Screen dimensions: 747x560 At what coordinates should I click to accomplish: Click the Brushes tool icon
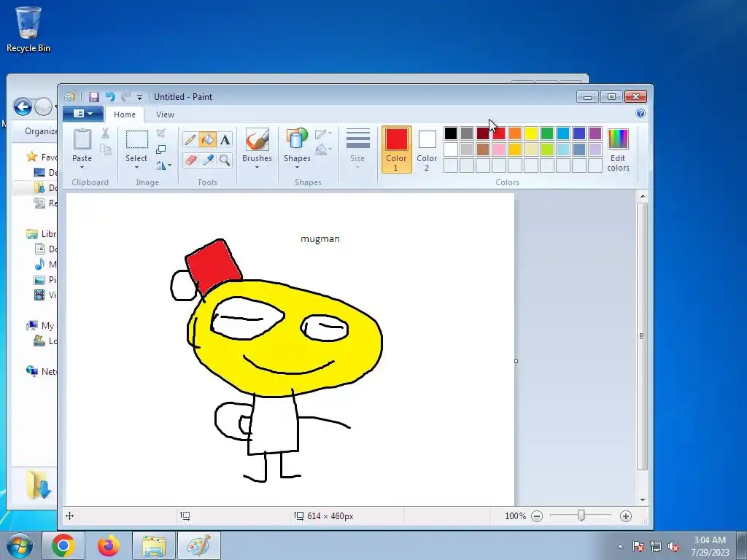(258, 139)
